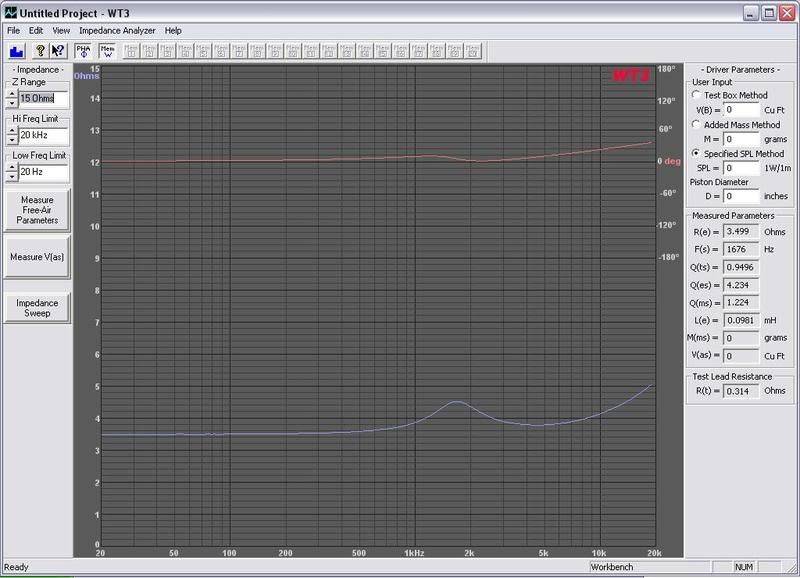The image size is (800, 578).
Task: Select the Mem 4 memory slot icon
Action: coord(185,51)
